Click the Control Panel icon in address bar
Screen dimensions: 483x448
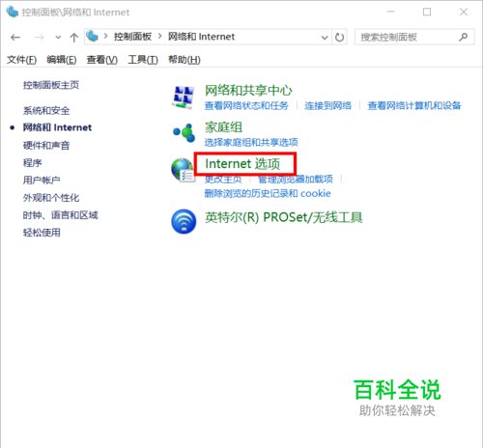coord(92,36)
